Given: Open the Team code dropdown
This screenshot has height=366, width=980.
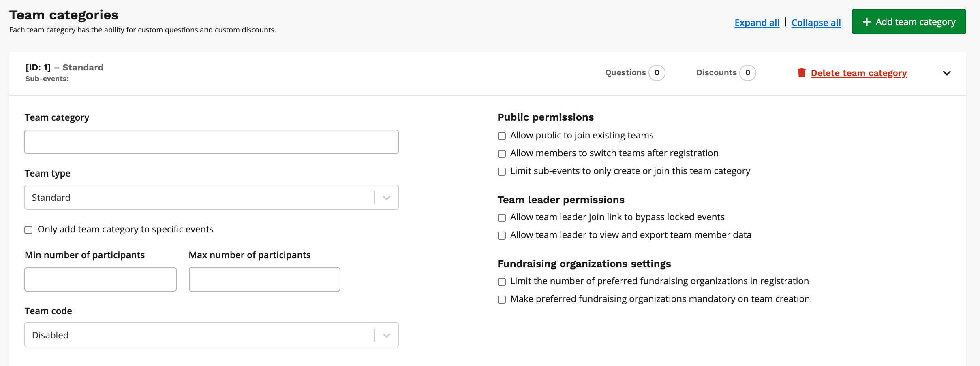Looking at the screenshot, I should [x=211, y=335].
